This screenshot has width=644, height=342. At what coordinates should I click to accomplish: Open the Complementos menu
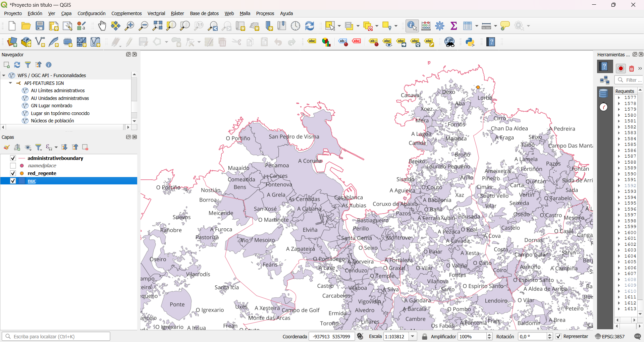(x=126, y=13)
